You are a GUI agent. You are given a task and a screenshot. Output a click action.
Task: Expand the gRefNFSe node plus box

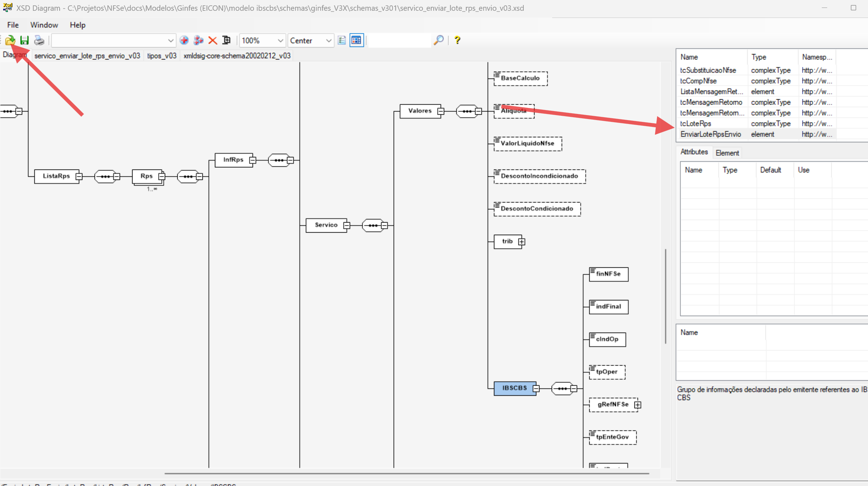[638, 405]
